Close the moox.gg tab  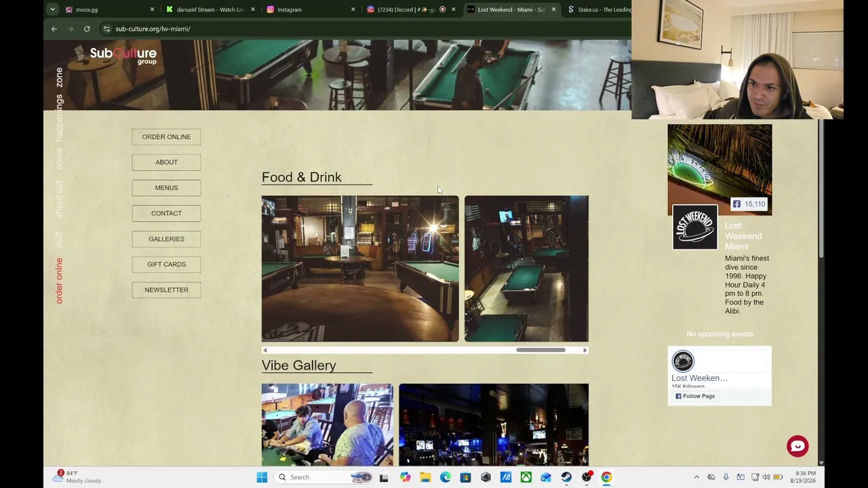[x=152, y=9]
